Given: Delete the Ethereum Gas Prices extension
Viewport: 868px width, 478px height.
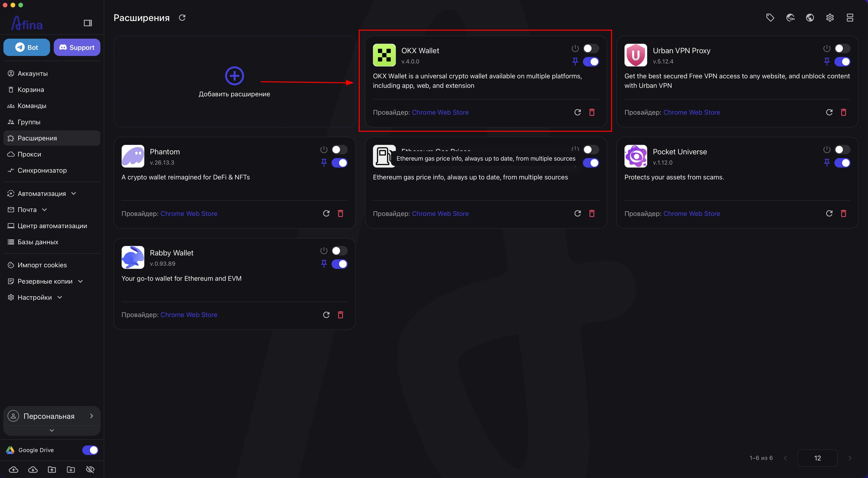Looking at the screenshot, I should [592, 213].
